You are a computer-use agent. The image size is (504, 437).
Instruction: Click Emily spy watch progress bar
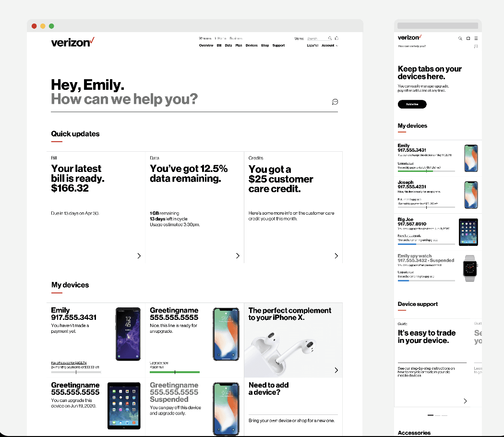(x=426, y=281)
